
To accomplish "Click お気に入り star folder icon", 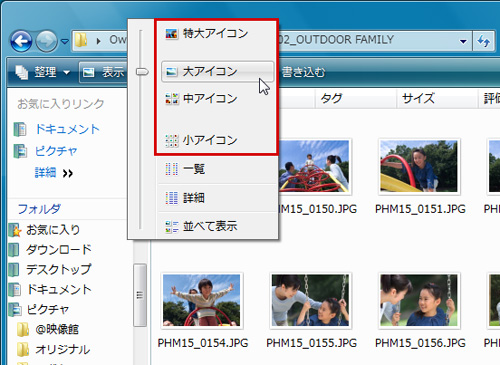I will (x=15, y=230).
